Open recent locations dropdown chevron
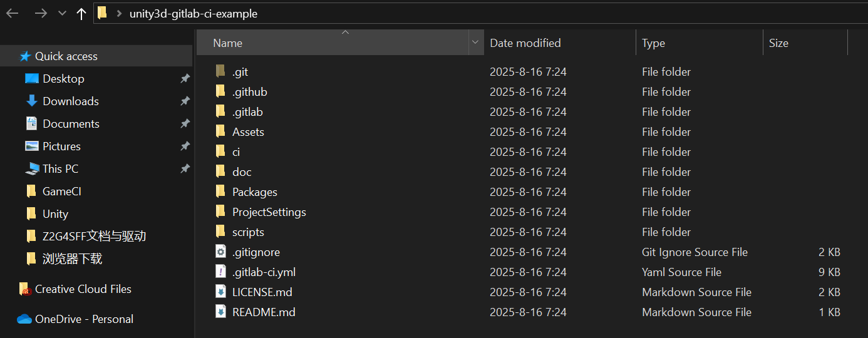This screenshot has height=338, width=868. 62,13
